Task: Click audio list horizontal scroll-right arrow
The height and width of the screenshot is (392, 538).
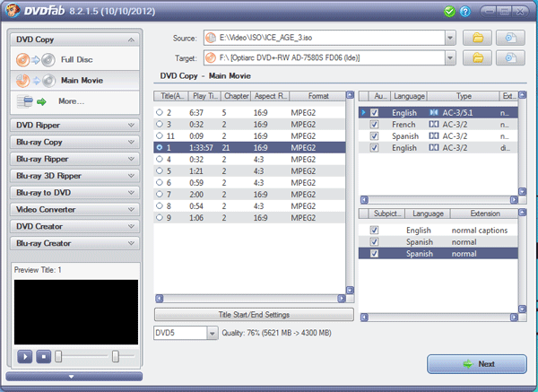Action: [x=514, y=200]
